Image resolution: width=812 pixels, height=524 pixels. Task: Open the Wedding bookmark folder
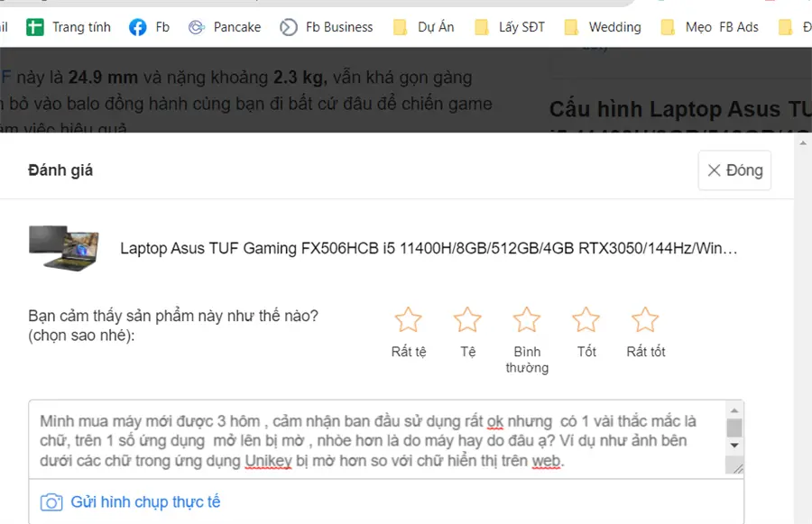[603, 27]
